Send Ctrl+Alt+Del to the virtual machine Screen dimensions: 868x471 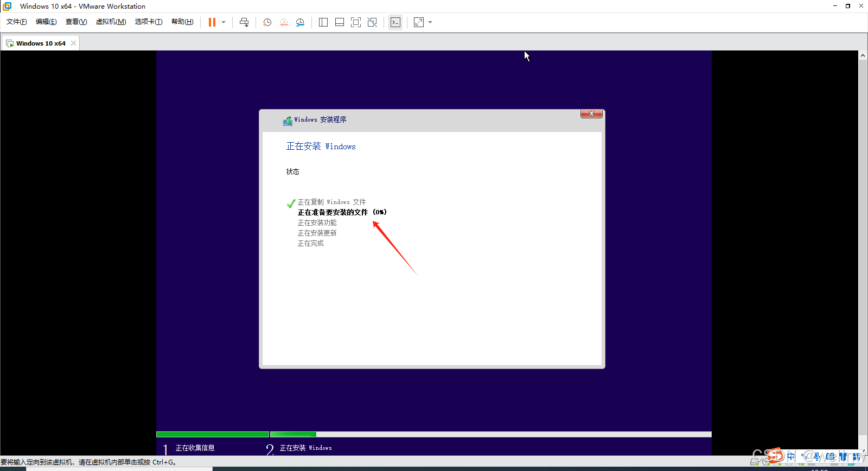pyautogui.click(x=244, y=22)
